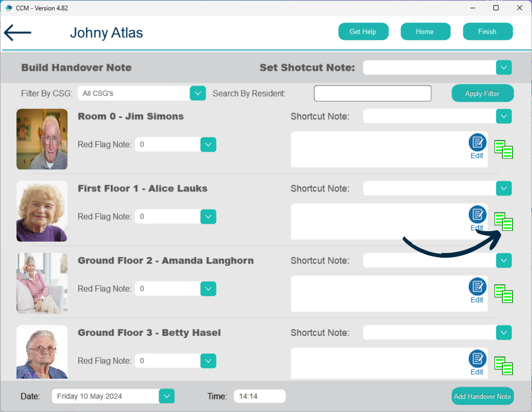The image size is (532, 412).
Task: Apply Filter to resident list
Action: [483, 93]
